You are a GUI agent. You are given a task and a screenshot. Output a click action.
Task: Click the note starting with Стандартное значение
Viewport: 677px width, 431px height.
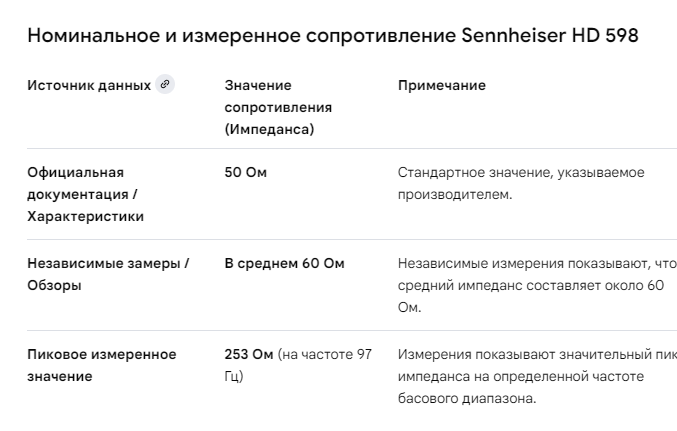[x=521, y=183]
